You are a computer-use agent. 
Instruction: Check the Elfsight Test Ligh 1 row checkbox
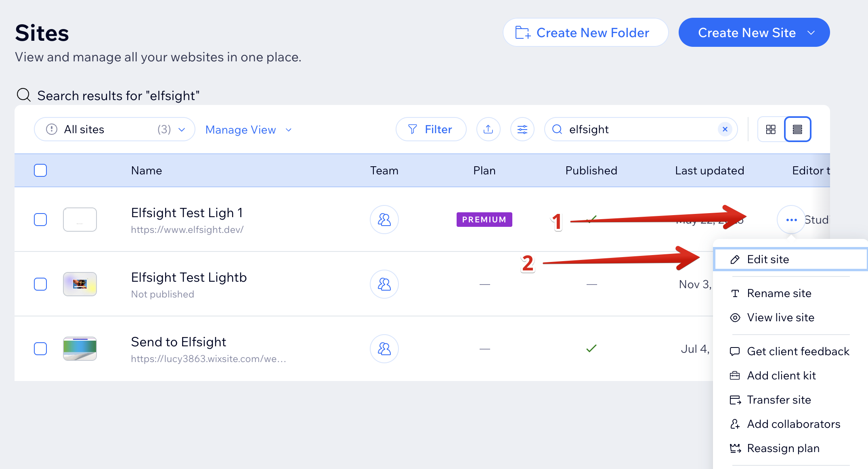(x=40, y=220)
